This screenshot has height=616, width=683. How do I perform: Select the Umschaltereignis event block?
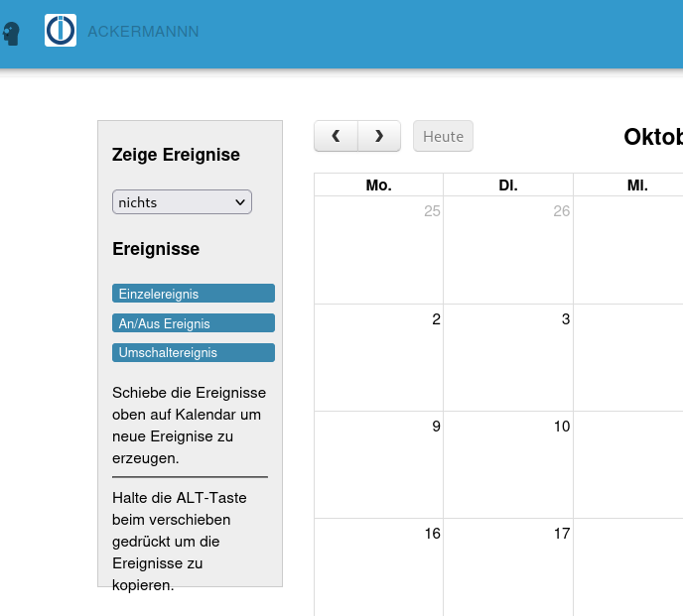pos(194,352)
